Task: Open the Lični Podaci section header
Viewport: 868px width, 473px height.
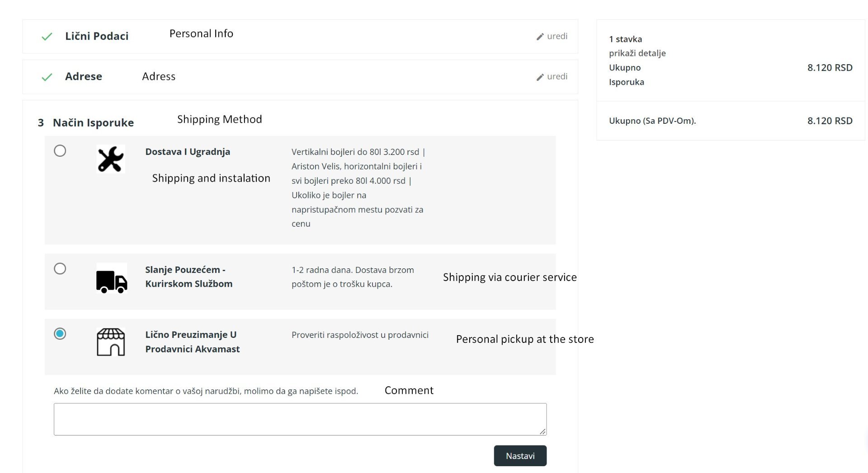Action: pyautogui.click(x=97, y=36)
